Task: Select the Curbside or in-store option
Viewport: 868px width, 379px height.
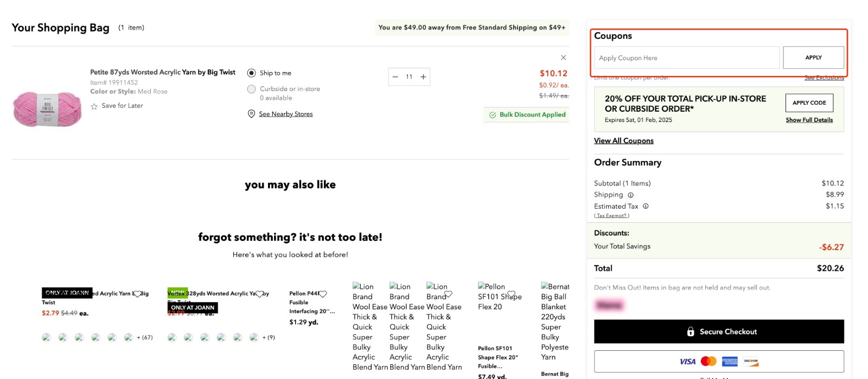Action: pos(251,89)
